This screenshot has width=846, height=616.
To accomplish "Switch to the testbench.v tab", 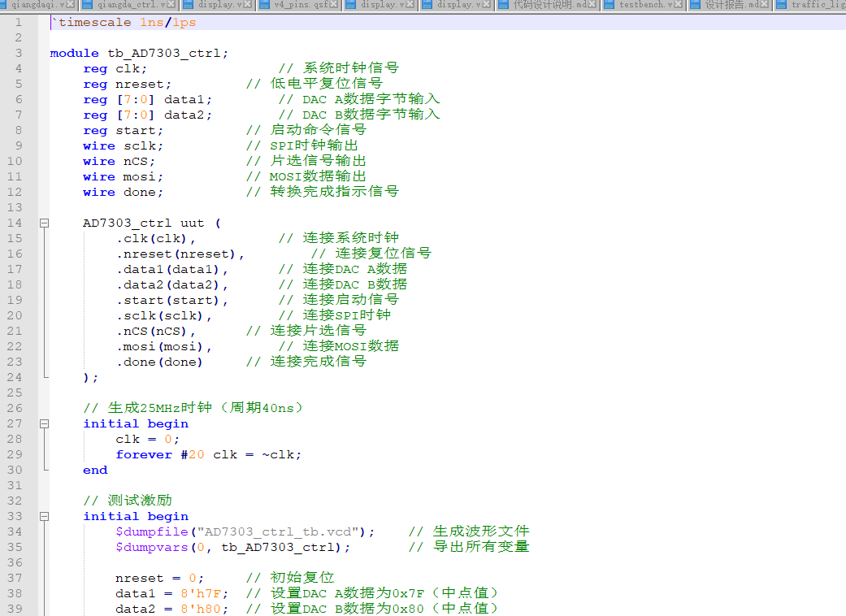I will pos(646,4).
